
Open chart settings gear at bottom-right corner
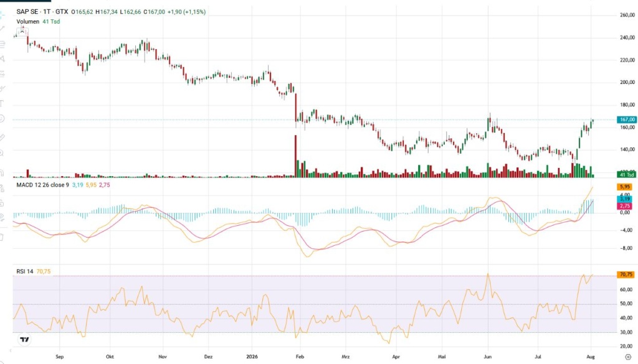(x=628, y=357)
